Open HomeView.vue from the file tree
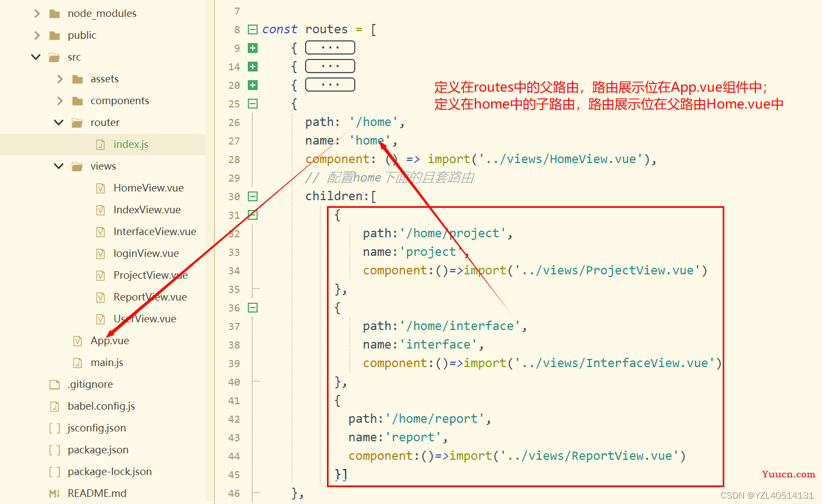This screenshot has width=822, height=504. [148, 188]
